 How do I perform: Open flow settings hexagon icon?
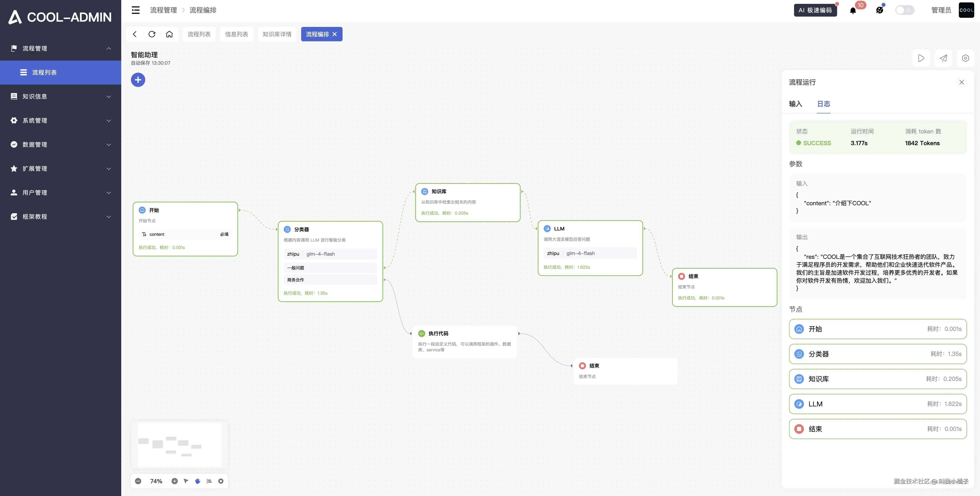coord(965,58)
